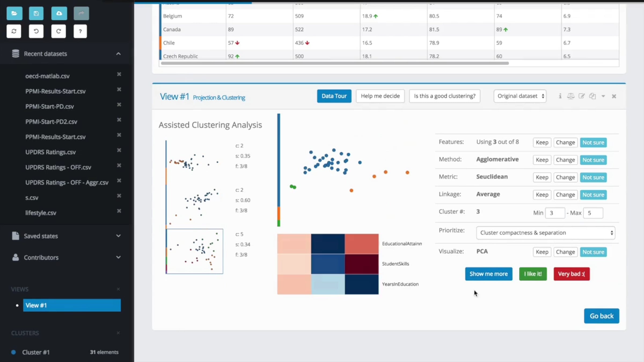This screenshot has height=362, width=644.
Task: Click the dark red StudentSkills heatmap cell
Action: pyautogui.click(x=362, y=264)
